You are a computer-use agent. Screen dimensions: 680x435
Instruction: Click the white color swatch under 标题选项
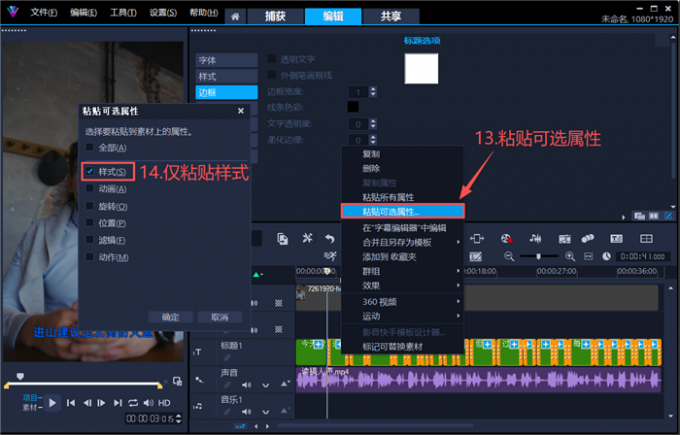click(421, 69)
